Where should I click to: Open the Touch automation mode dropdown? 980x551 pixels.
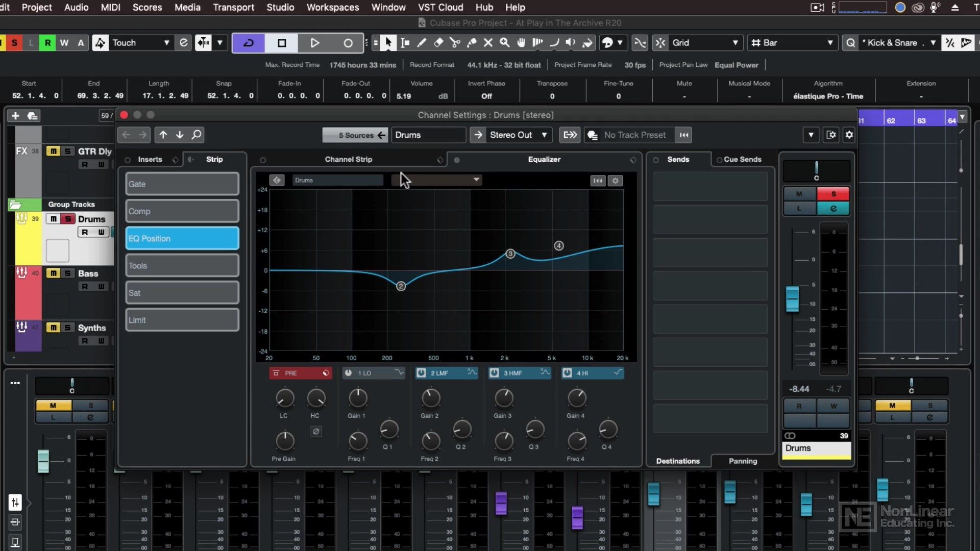pos(140,43)
